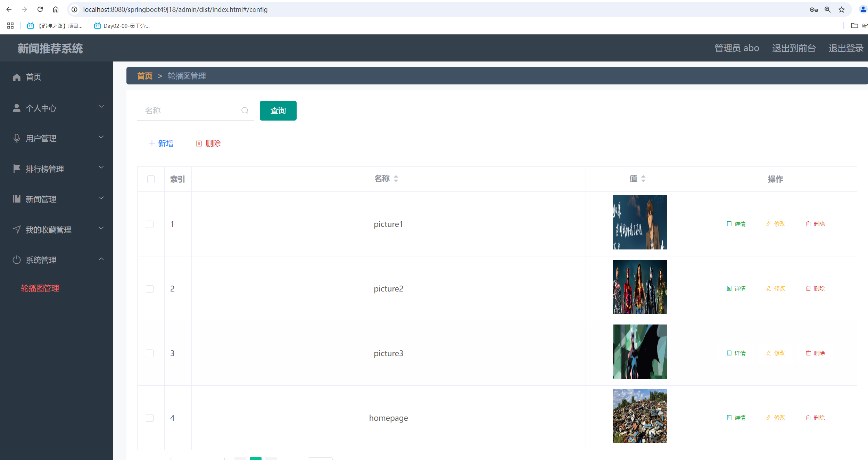The image size is (868, 460).
Task: Click the 修改 pencil icon in picture2 row
Action: [x=769, y=288]
